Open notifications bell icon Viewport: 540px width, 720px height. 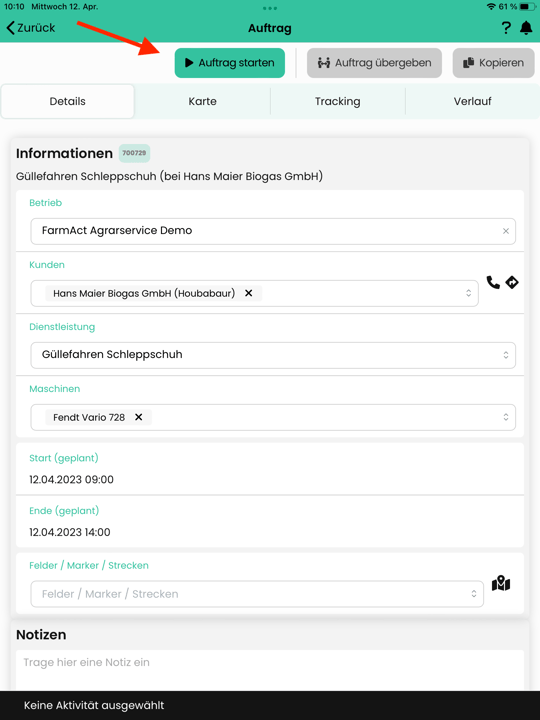click(x=526, y=28)
